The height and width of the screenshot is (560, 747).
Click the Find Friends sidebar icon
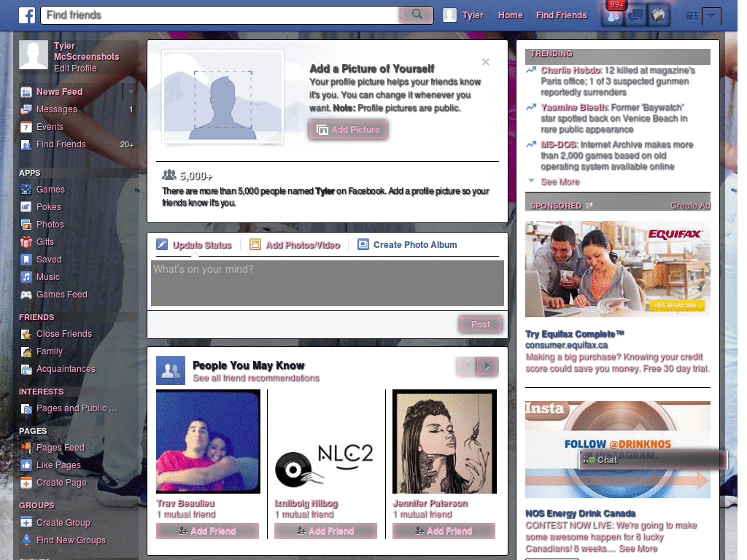pos(26,145)
